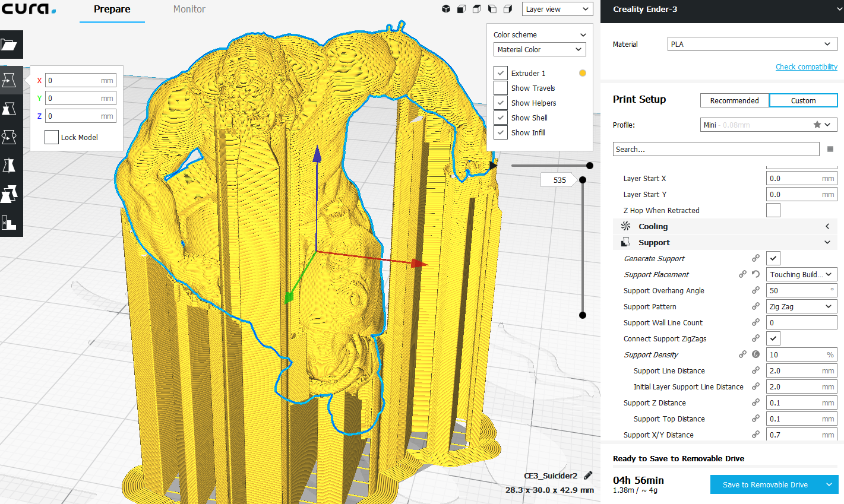Switch to left side view cube icon
844x504 pixels.
tap(492, 9)
